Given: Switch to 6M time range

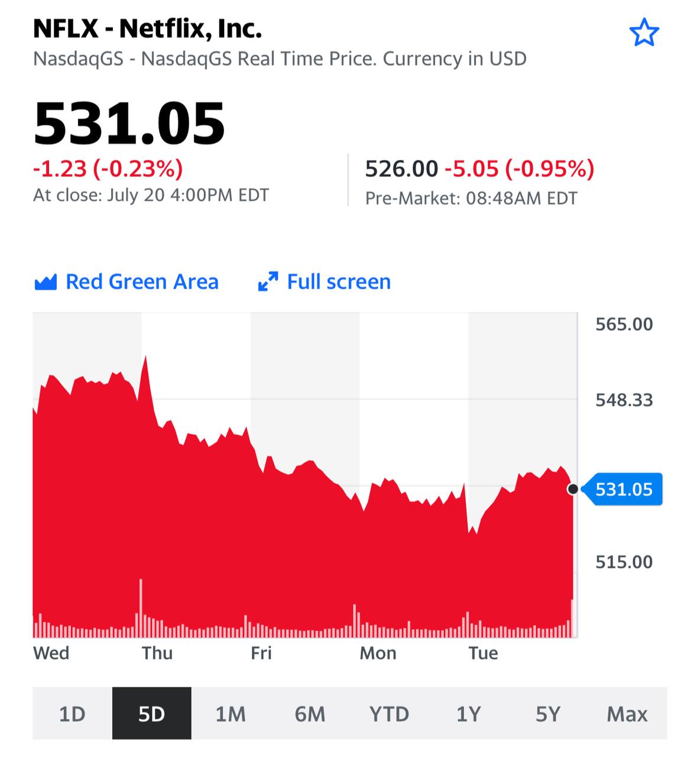Looking at the screenshot, I should click(x=310, y=713).
